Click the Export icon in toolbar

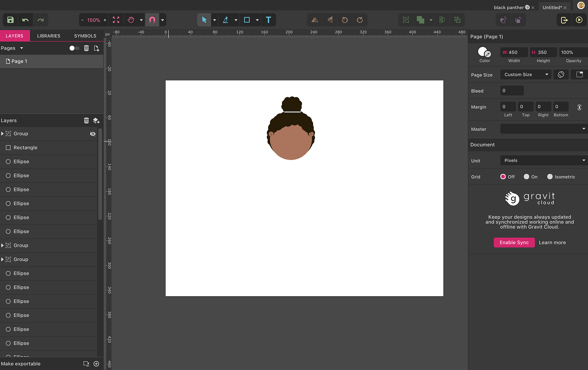coord(564,20)
